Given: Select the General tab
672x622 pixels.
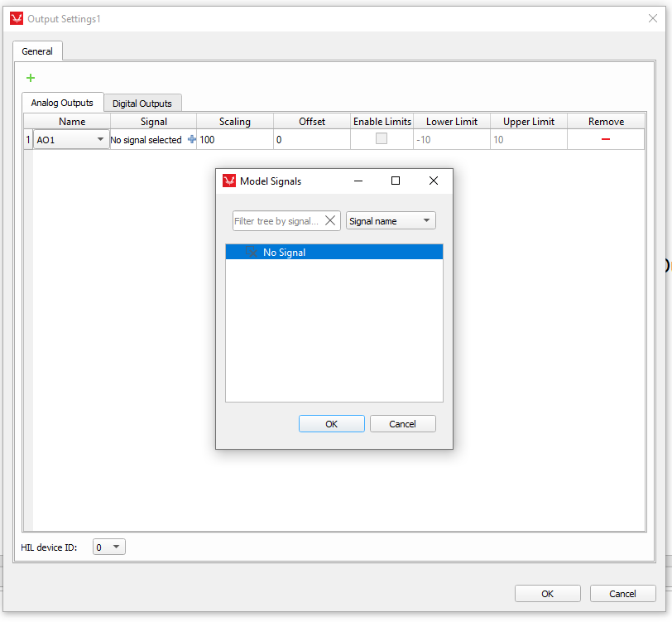Looking at the screenshot, I should point(37,51).
